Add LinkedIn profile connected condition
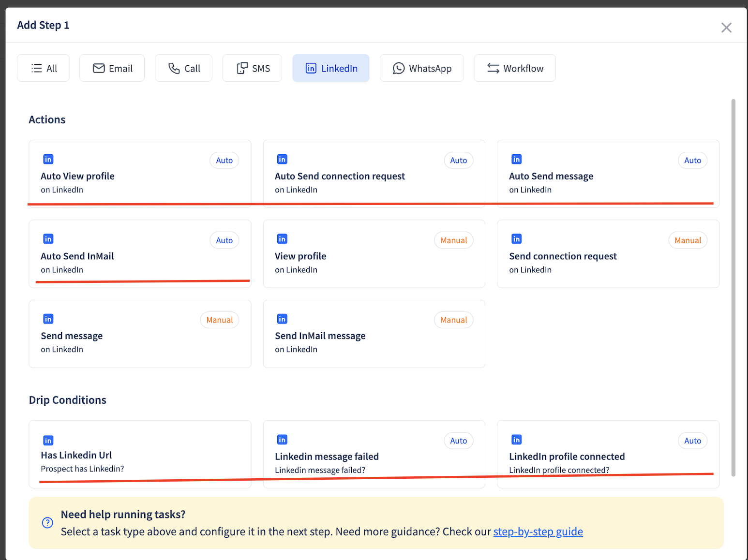This screenshot has height=560, width=748. tap(608, 454)
